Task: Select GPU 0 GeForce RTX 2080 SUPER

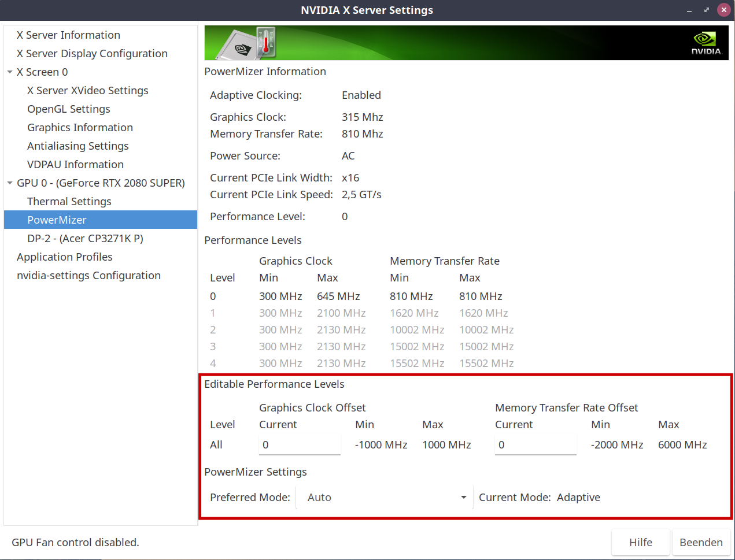Action: click(x=101, y=183)
